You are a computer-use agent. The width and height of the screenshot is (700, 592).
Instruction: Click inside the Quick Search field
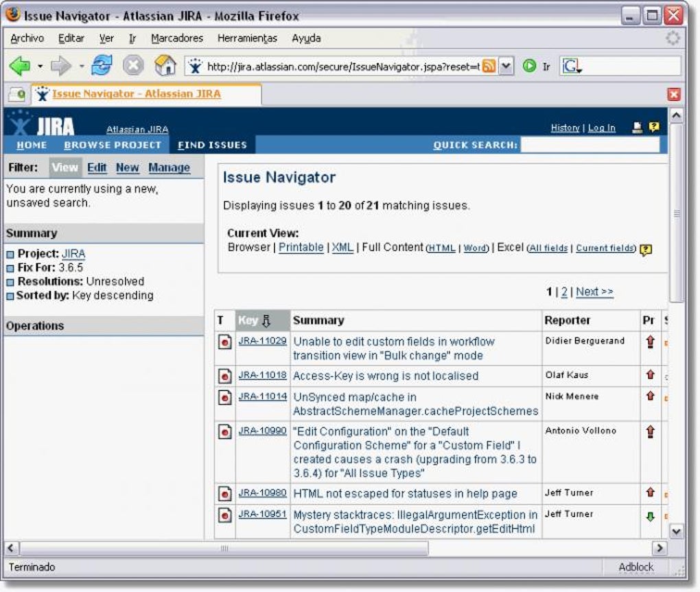590,145
